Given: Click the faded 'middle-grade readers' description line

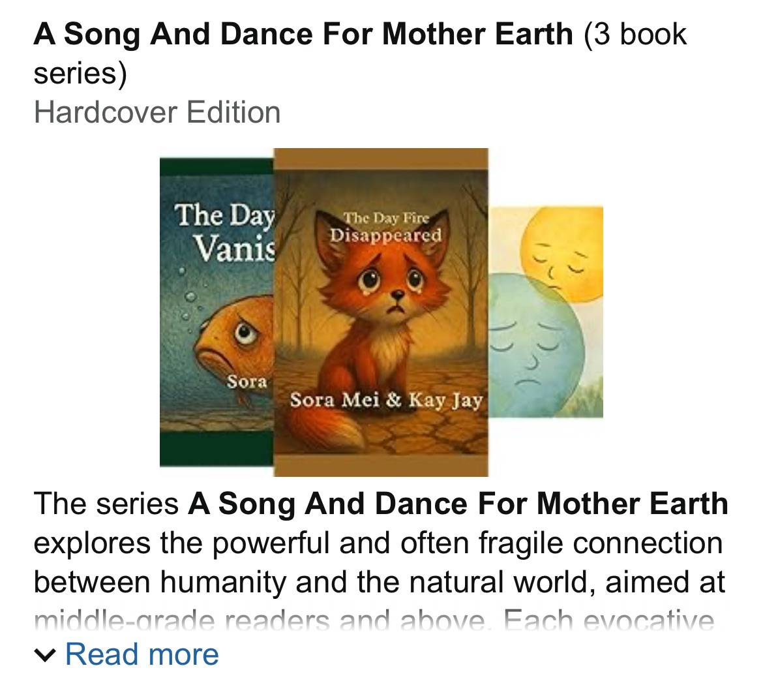Looking at the screenshot, I should pos(374,621).
